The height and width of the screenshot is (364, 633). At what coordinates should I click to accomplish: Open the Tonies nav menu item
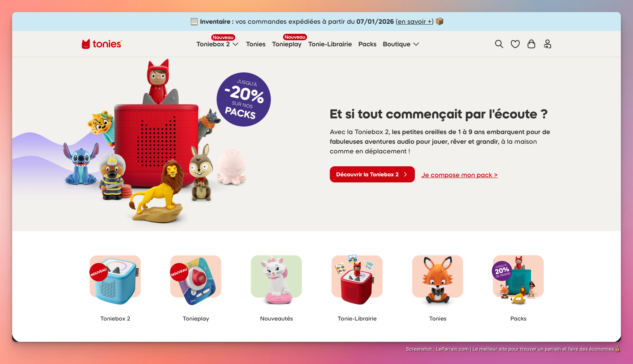coord(256,44)
